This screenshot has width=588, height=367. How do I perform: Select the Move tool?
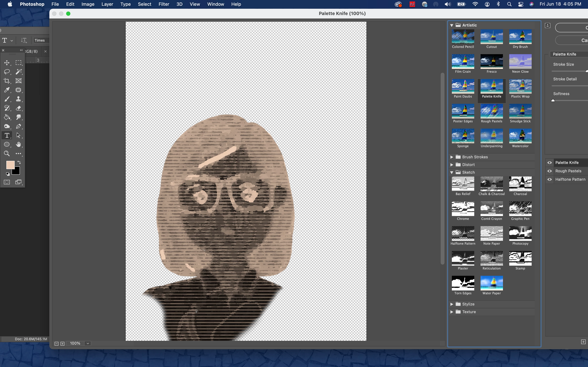coord(7,63)
